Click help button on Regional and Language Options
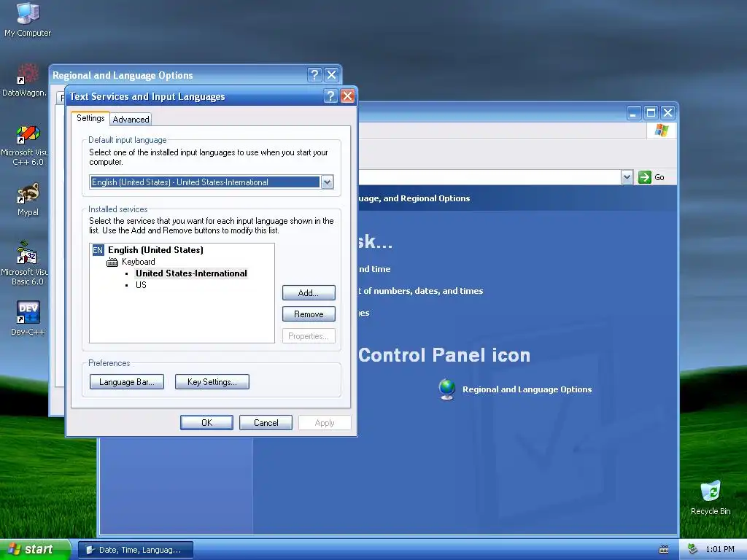Screen dimensions: 747x560 point(314,75)
